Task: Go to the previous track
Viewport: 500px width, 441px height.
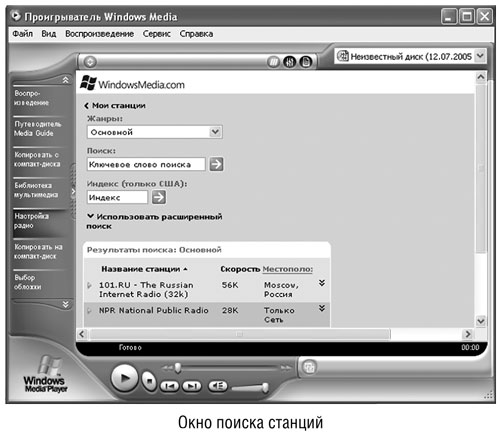Action: [x=170, y=386]
